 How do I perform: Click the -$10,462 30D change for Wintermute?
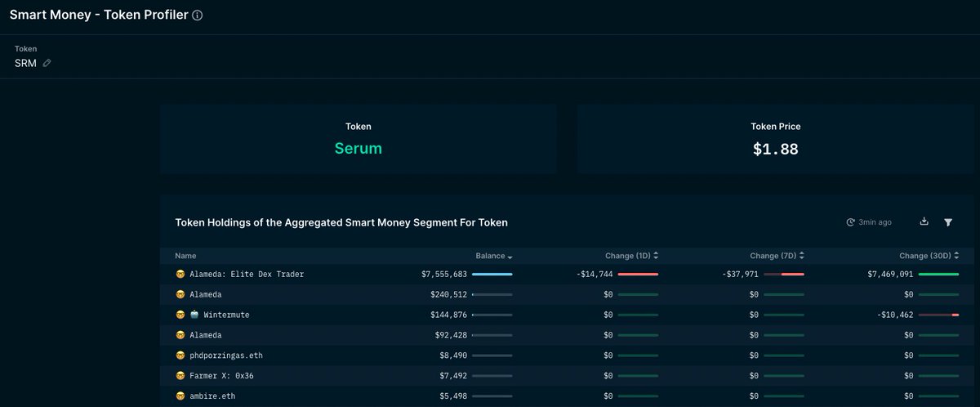(895, 315)
